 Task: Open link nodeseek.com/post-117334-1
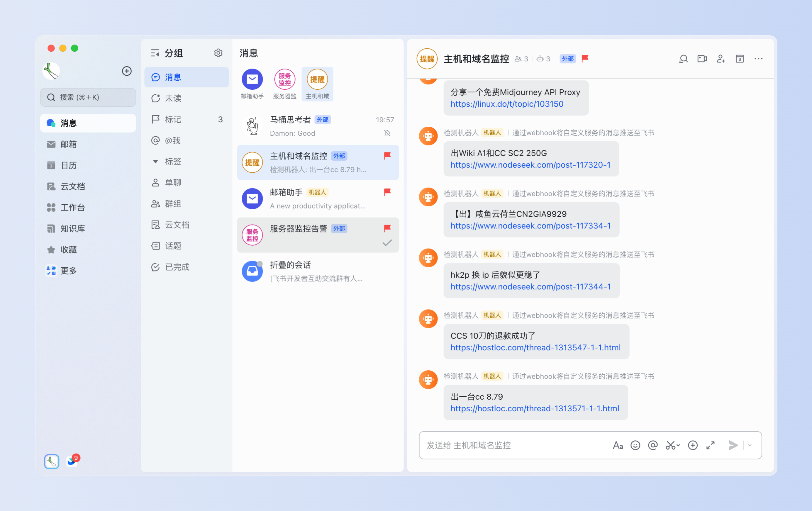530,226
